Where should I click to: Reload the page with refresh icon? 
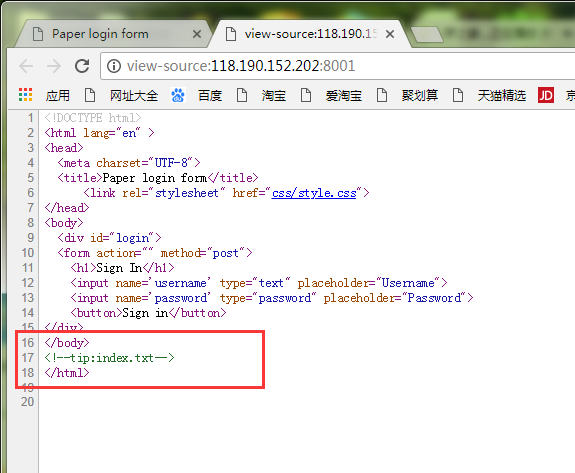click(82, 66)
